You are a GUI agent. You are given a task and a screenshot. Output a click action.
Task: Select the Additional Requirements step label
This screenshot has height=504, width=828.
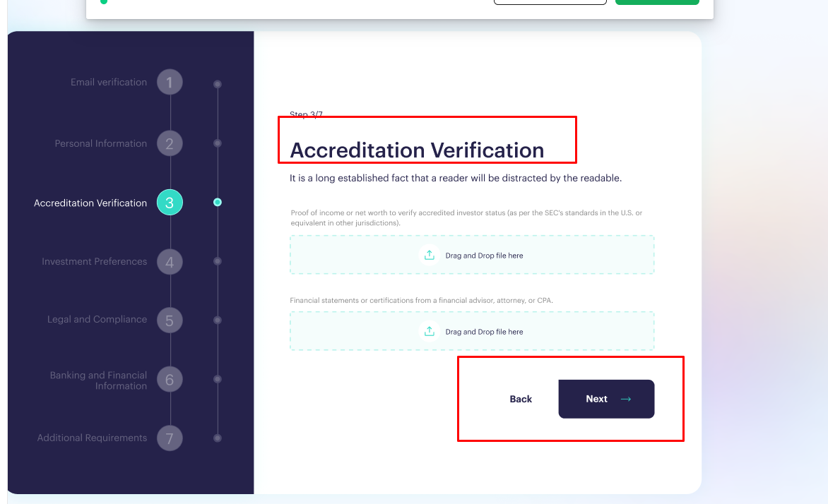coord(92,438)
